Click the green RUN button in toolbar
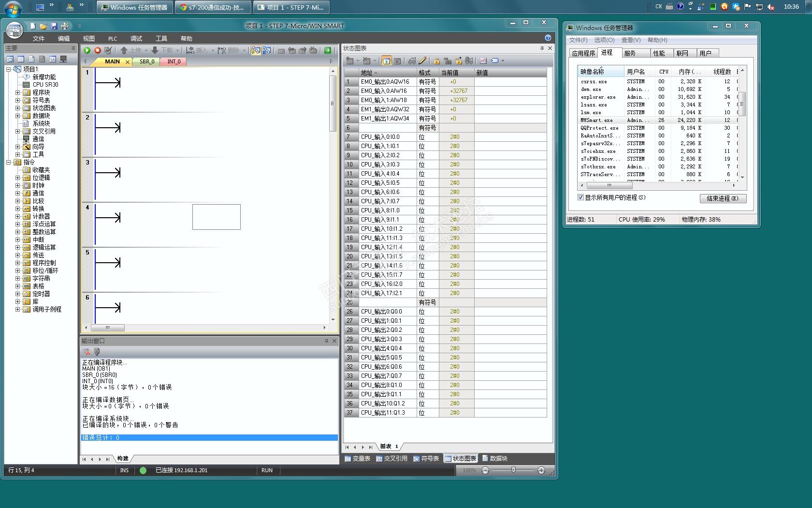Image resolution: width=812 pixels, height=508 pixels. point(87,50)
